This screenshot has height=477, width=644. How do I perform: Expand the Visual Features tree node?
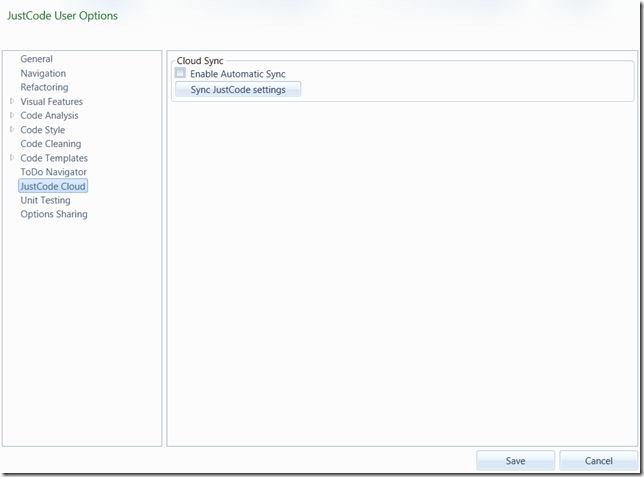pyautogui.click(x=12, y=101)
